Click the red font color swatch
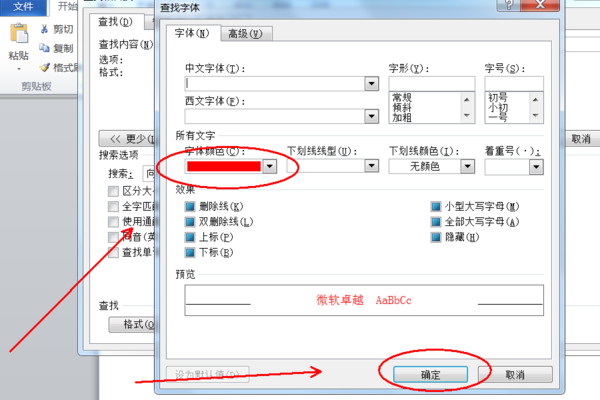Viewport: 600px width, 400px height. click(224, 167)
